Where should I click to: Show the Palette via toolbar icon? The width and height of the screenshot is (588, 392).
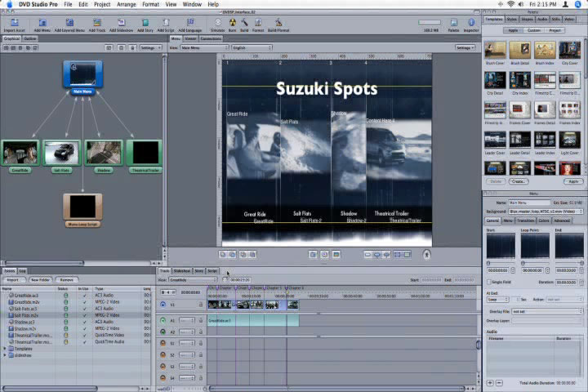click(454, 23)
